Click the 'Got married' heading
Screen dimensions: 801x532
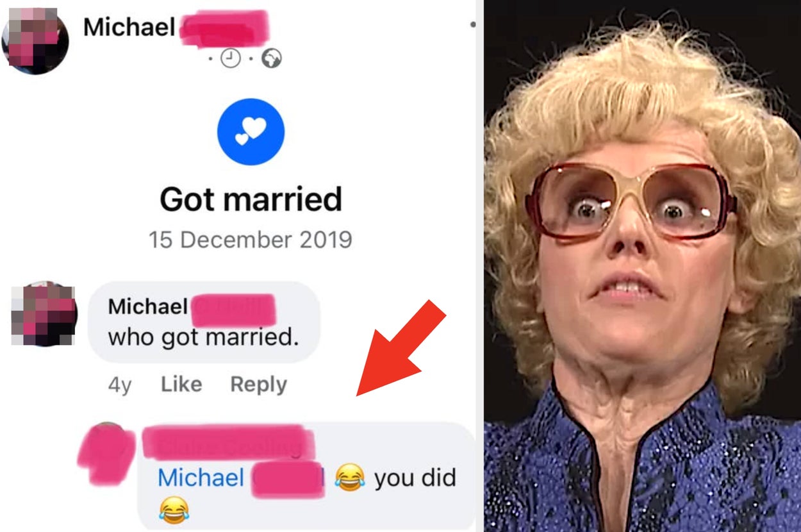click(x=251, y=199)
